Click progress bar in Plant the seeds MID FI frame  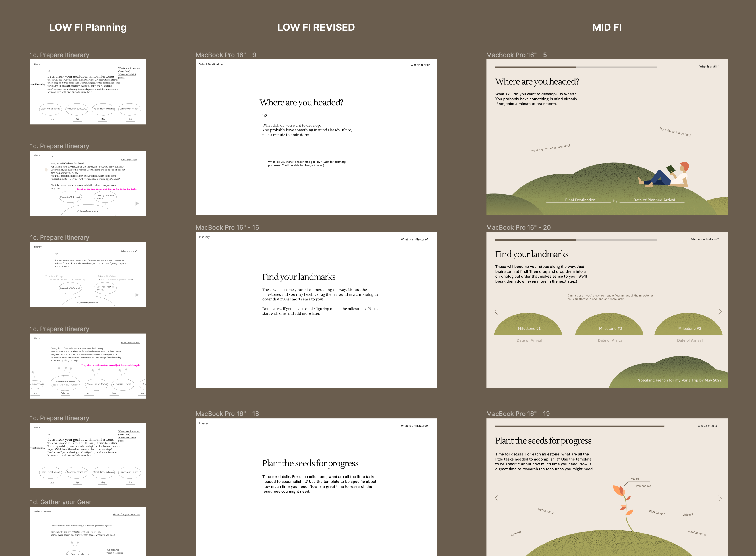(580, 427)
